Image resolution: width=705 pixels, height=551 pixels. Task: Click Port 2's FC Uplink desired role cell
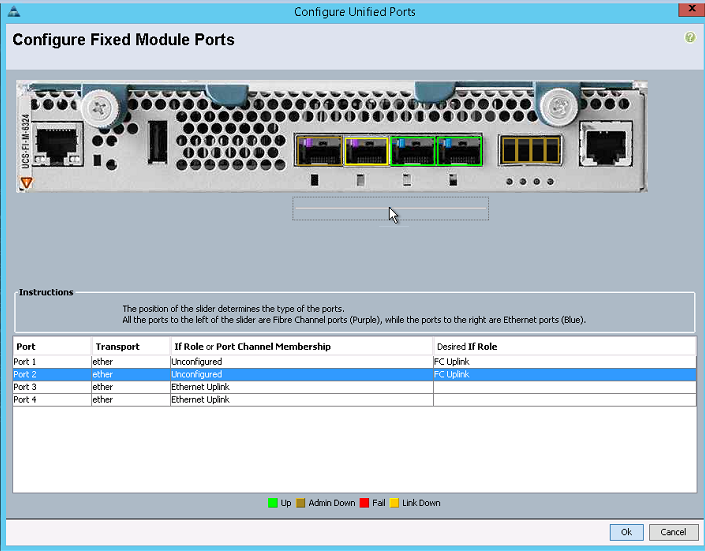tap(565, 374)
